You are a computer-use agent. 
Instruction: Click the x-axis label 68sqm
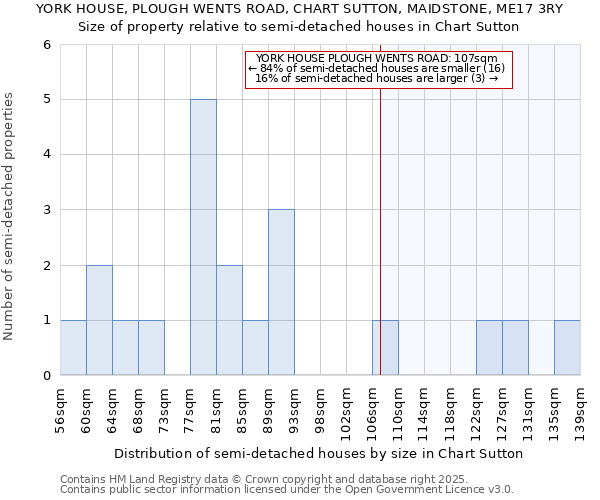(x=138, y=411)
